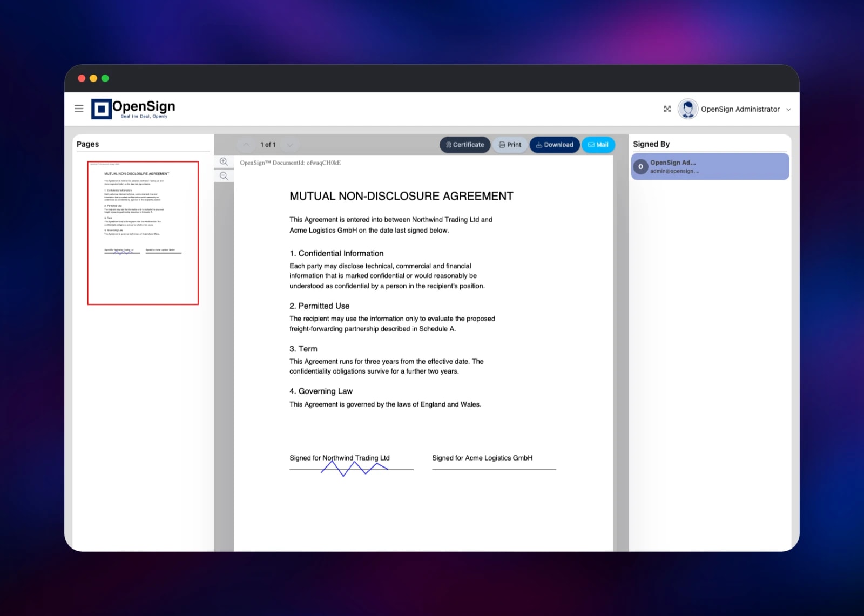Click the blue signature on Northwind line
Image resolution: width=864 pixels, height=616 pixels.
354,468
